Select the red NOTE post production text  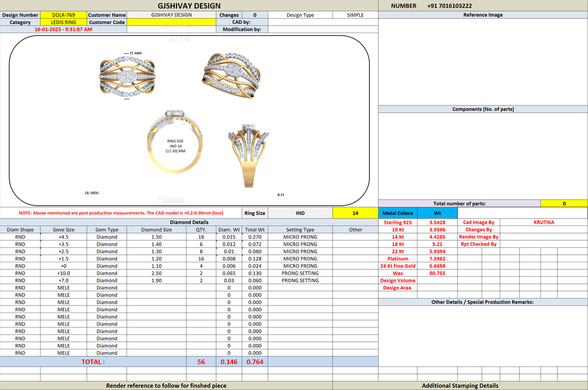click(x=121, y=213)
